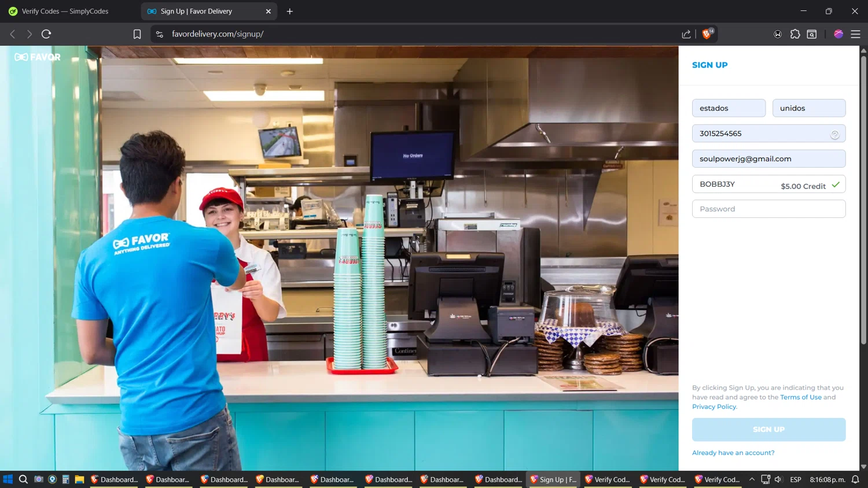Open the browser extensions puzzle icon
The image size is (868, 488).
[x=795, y=34]
